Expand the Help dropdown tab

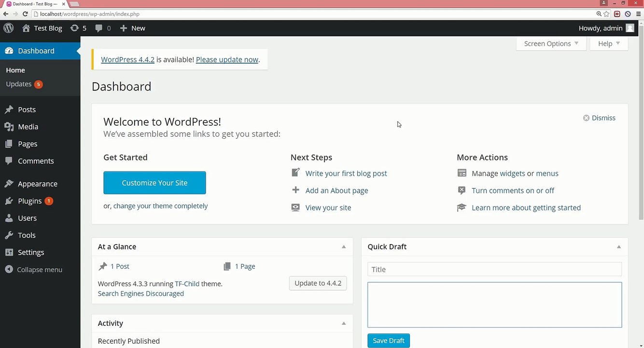tap(609, 43)
